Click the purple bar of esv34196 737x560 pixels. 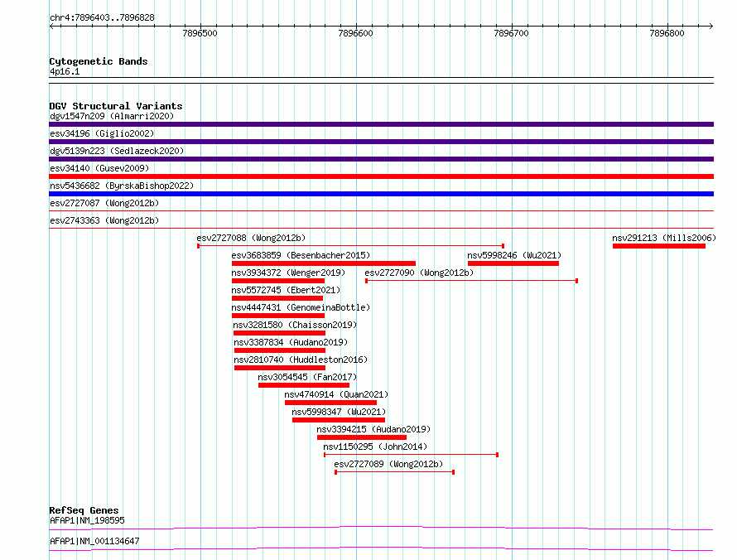click(x=381, y=142)
